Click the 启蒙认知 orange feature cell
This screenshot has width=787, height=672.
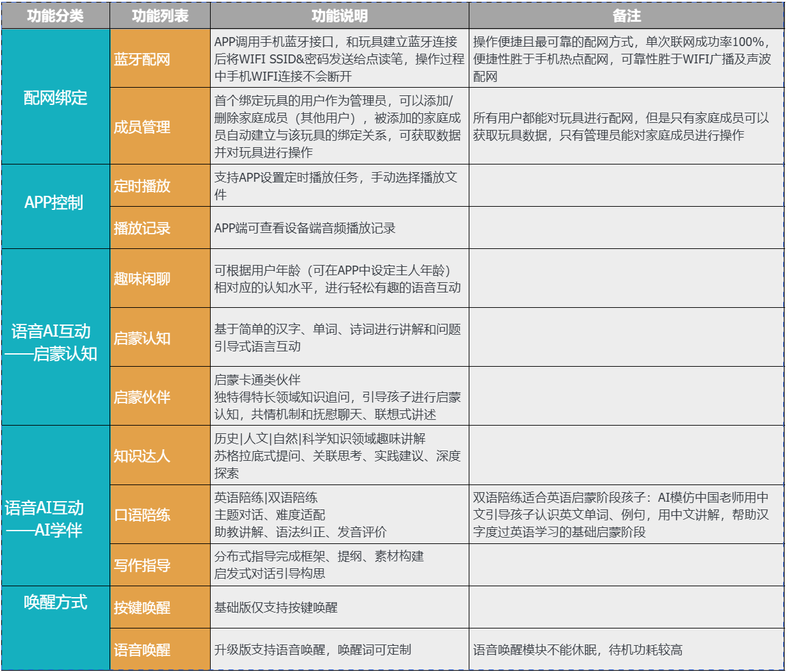tap(160, 337)
